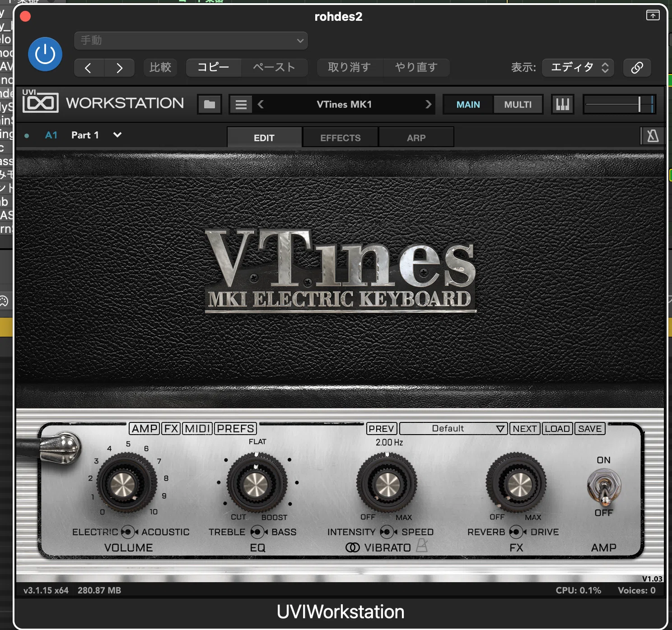Viewport: 672px width, 630px height.
Task: Click the コピー copy button
Action: pyautogui.click(x=214, y=68)
